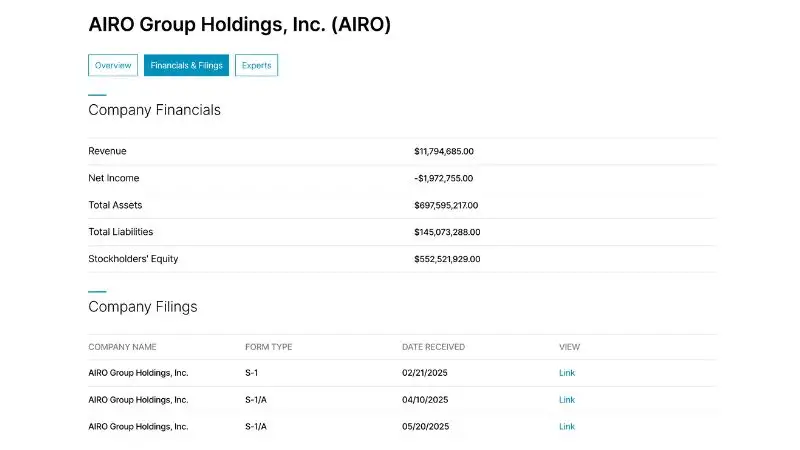Screen dimensions: 800x450
Task: Open the Link for the 02/21/2025 S-1 filing
Action: tap(567, 373)
